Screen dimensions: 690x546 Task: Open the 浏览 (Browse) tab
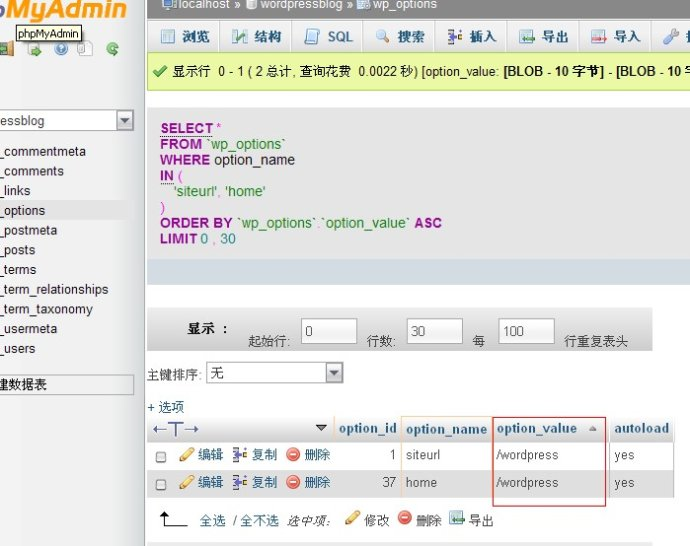184,37
